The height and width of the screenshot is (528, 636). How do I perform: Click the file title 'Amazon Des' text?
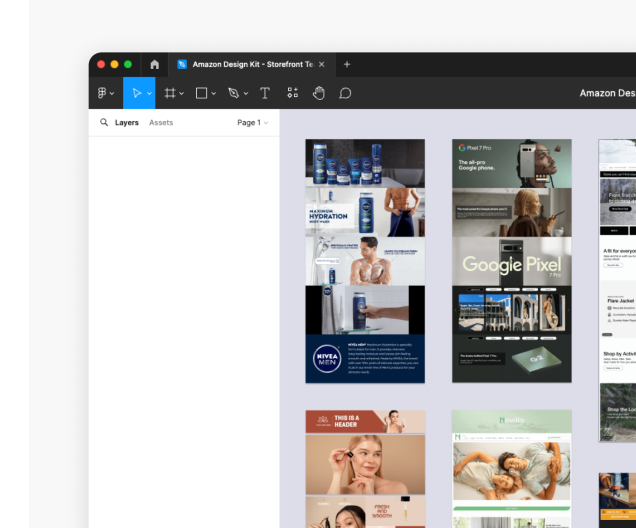click(x=608, y=93)
